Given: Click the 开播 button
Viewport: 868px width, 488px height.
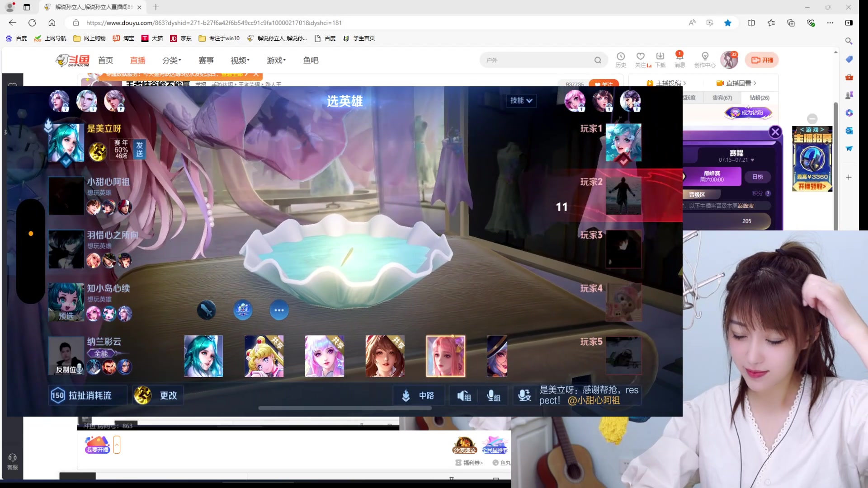Looking at the screenshot, I should pyautogui.click(x=762, y=60).
